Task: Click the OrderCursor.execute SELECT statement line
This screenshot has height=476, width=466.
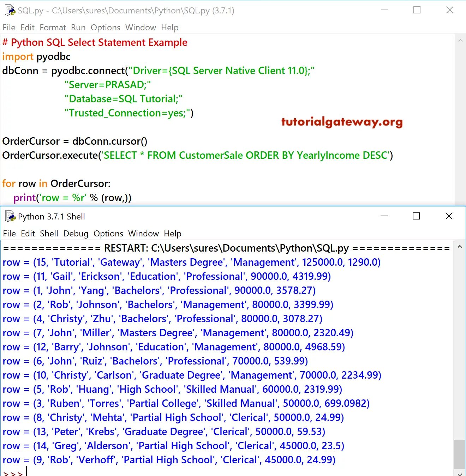Action: coord(197,155)
